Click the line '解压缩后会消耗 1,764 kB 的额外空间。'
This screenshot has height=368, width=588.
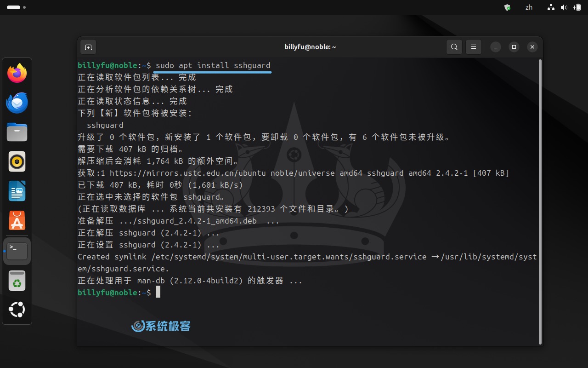[158, 161]
